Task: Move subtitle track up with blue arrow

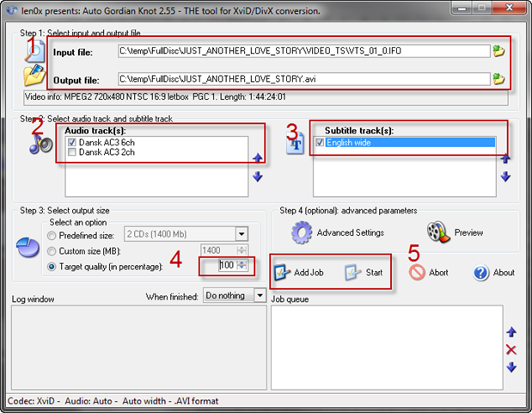Action: 505,158
